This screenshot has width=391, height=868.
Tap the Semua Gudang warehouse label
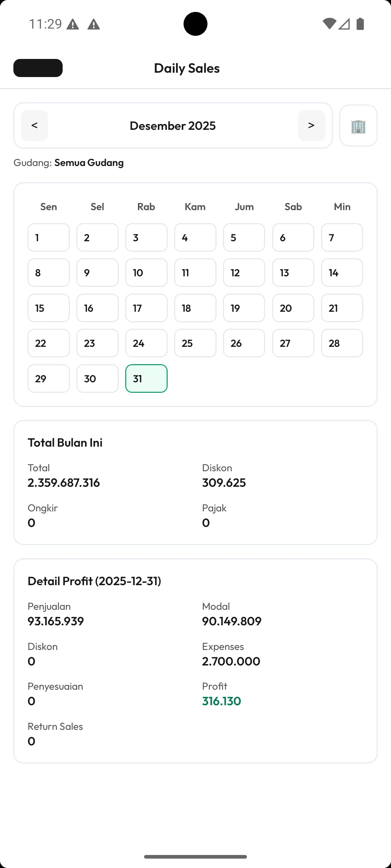click(x=89, y=163)
